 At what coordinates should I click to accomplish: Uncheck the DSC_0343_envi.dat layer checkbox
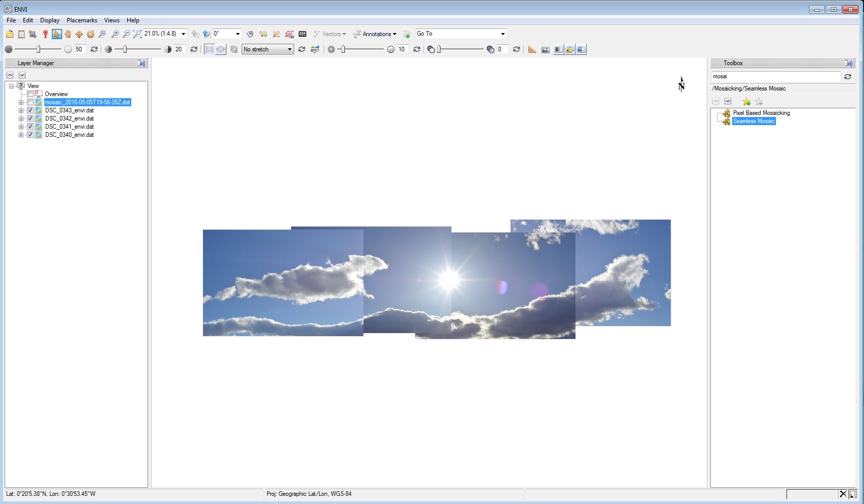pyautogui.click(x=30, y=110)
